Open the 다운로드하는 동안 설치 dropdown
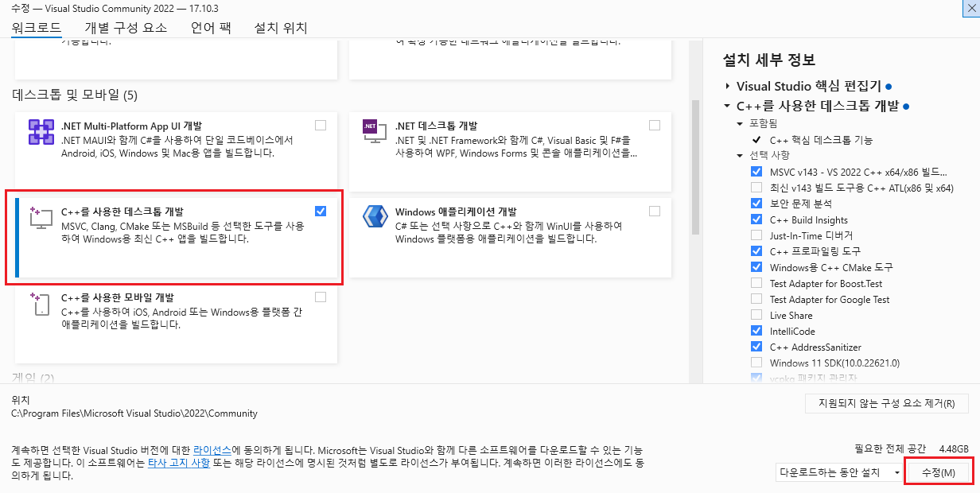This screenshot has height=493, width=980. point(840,472)
